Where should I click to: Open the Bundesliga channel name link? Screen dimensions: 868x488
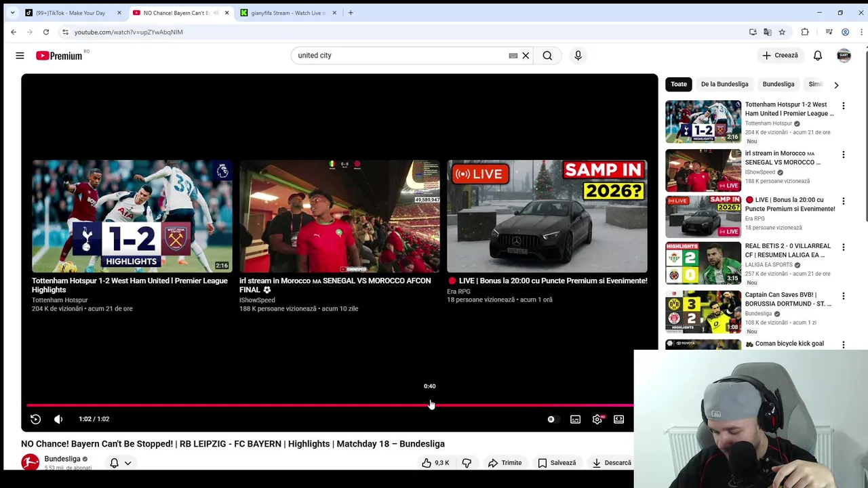[x=62, y=459]
